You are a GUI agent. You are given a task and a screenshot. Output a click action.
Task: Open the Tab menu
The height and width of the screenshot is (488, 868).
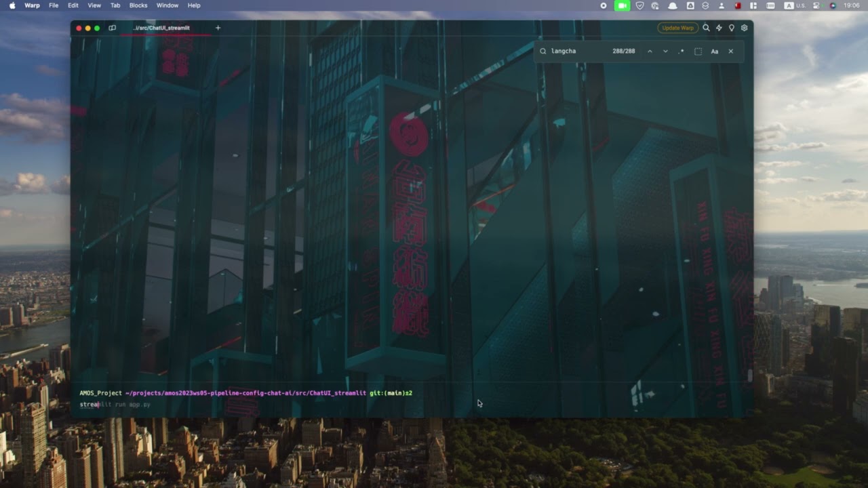[115, 5]
